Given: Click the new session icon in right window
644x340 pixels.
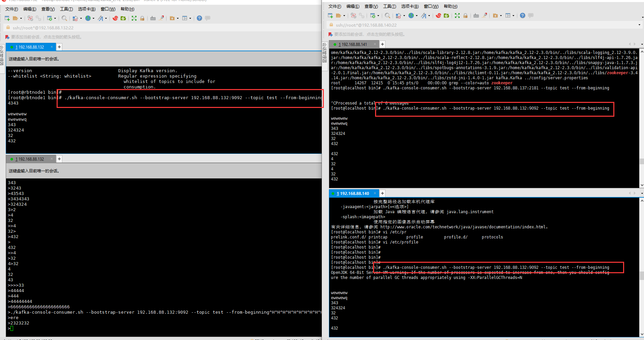Looking at the screenshot, I should coord(330,16).
